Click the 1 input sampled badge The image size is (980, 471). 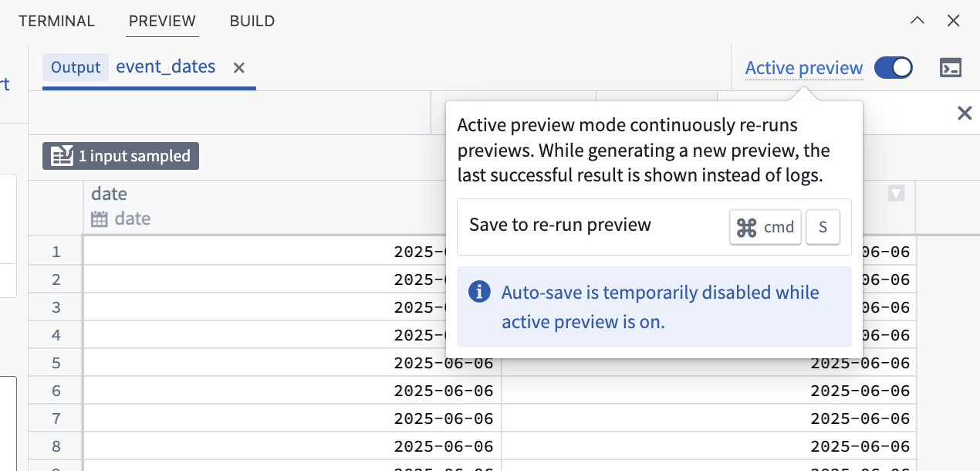120,155
